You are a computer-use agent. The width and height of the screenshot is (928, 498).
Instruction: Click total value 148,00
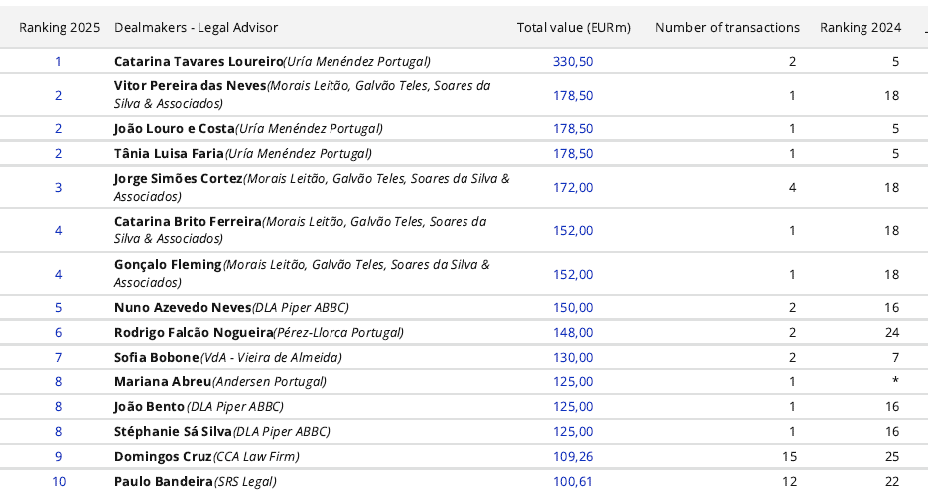[x=573, y=333]
